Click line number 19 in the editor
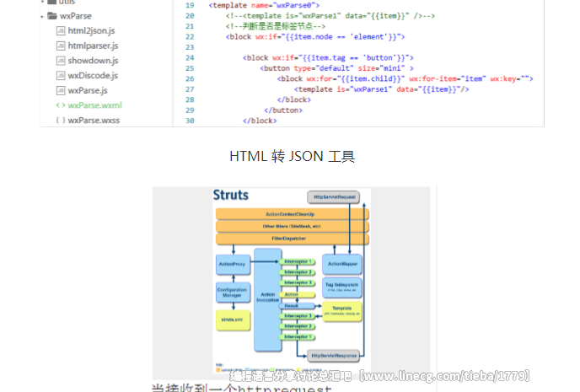 [190, 6]
